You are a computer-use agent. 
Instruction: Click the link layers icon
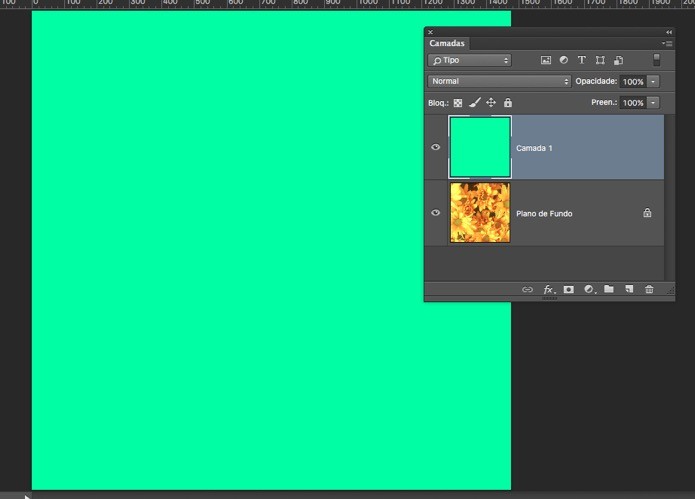tap(527, 289)
